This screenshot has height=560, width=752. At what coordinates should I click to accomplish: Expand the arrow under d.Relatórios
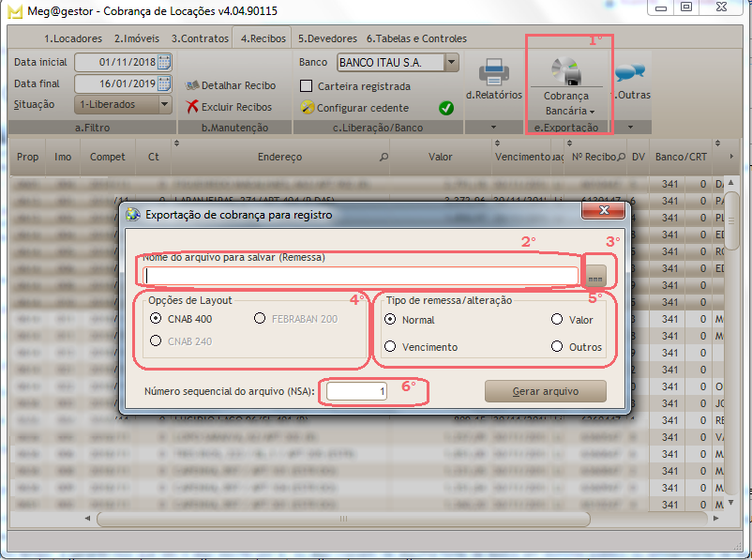pos(494,127)
